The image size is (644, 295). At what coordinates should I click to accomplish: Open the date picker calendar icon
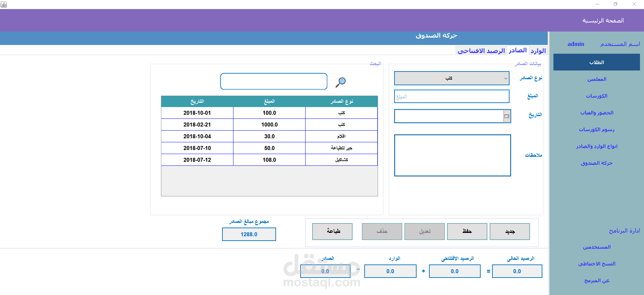click(507, 116)
